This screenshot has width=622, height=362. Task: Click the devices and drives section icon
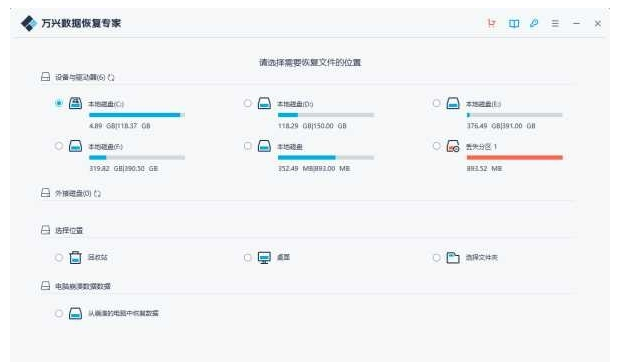46,77
